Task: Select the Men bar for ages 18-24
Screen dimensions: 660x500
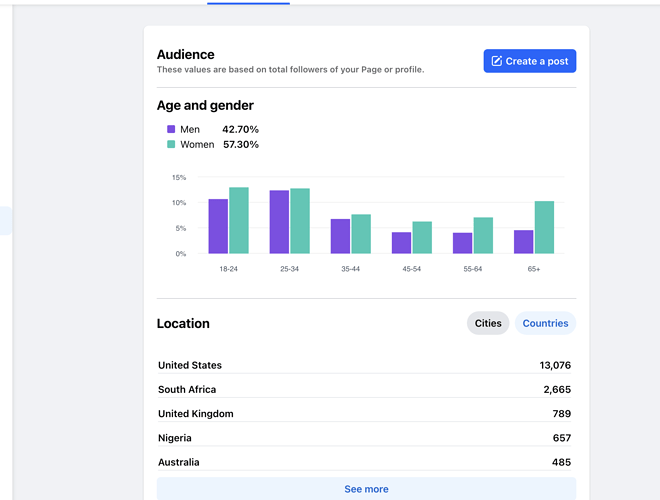Action: pos(218,227)
